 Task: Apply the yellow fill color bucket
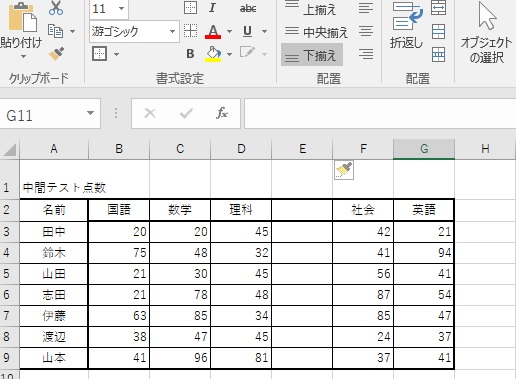pyautogui.click(x=213, y=54)
